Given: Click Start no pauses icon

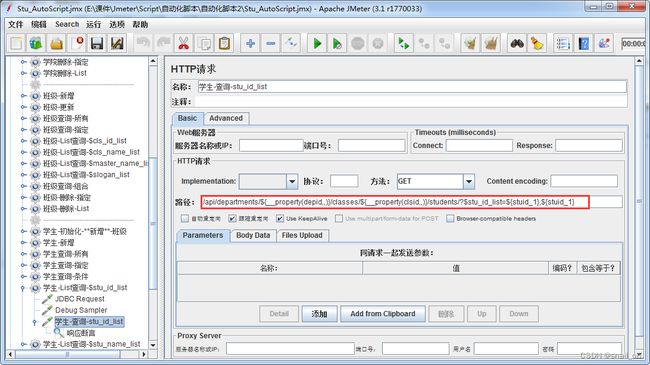Looking at the screenshot, I should click(x=337, y=43).
